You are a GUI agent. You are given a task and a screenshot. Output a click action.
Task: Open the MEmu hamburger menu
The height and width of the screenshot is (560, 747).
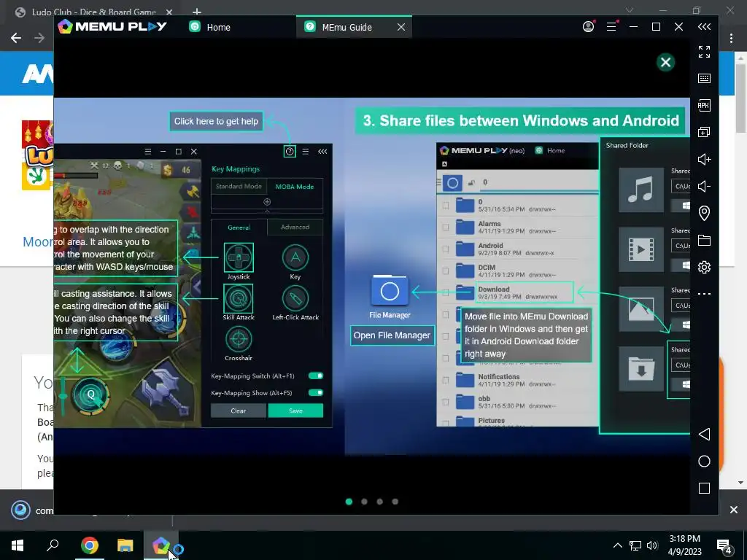point(612,27)
